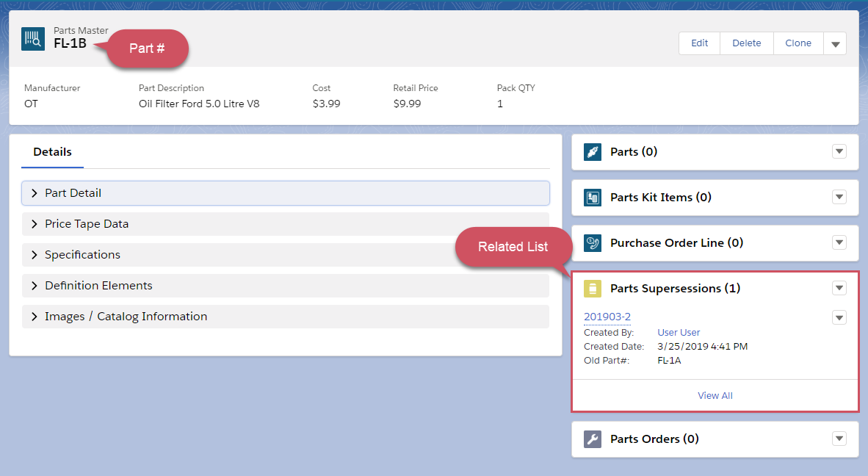The width and height of the screenshot is (868, 476).
Task: Open the Parts Kit Items actions dropdown
Action: click(x=839, y=196)
